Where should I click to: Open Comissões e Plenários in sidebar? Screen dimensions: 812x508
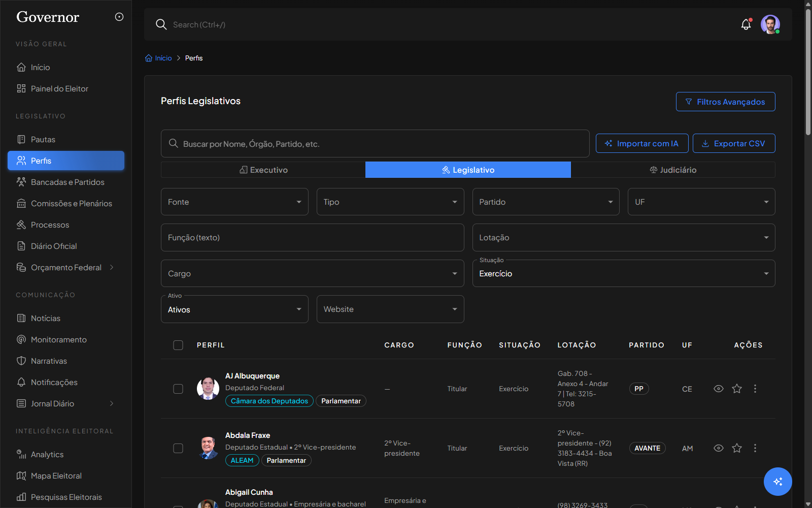pos(66,203)
